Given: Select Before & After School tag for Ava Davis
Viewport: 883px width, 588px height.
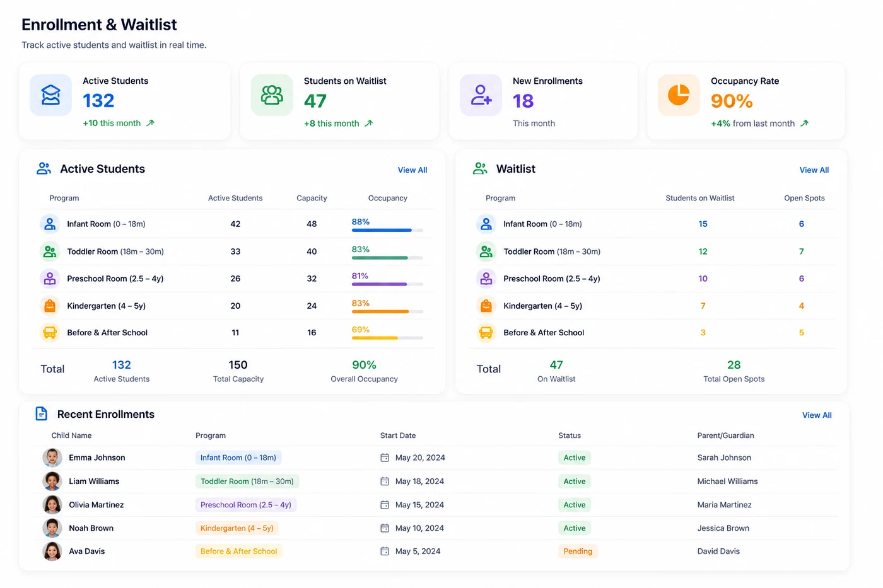Looking at the screenshot, I should [239, 551].
